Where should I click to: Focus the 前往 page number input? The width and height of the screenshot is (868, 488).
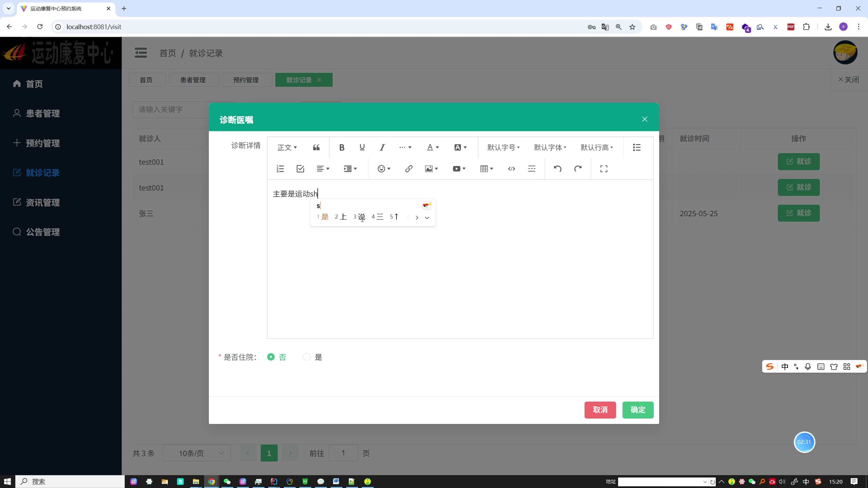tap(343, 453)
